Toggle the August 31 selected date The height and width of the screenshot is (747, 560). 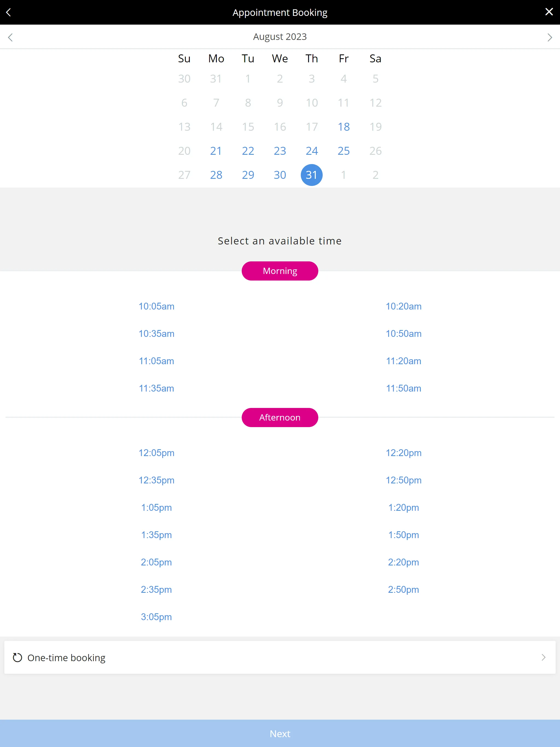coord(312,175)
